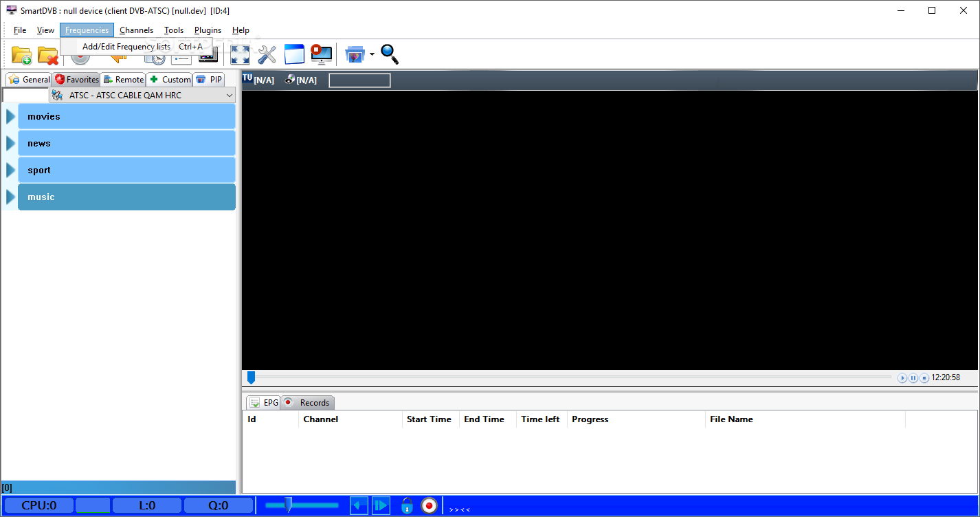Click the L:0 signal level indicator

click(147, 506)
